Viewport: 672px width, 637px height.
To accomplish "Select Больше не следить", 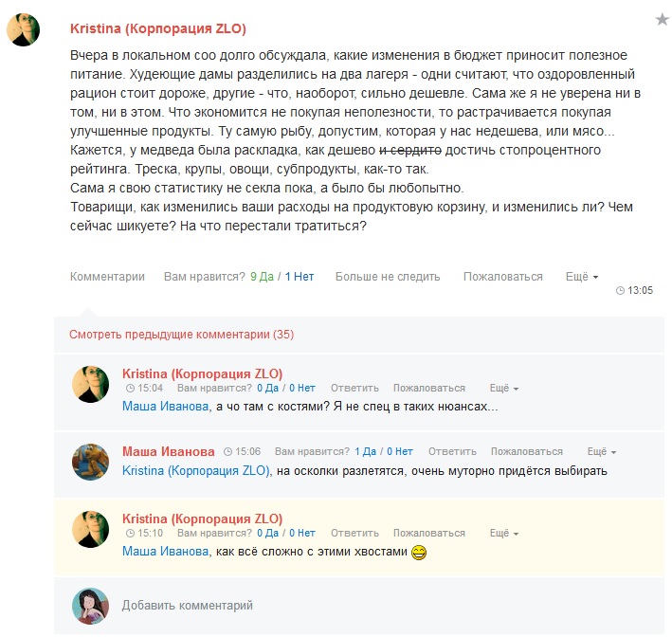I will (388, 277).
